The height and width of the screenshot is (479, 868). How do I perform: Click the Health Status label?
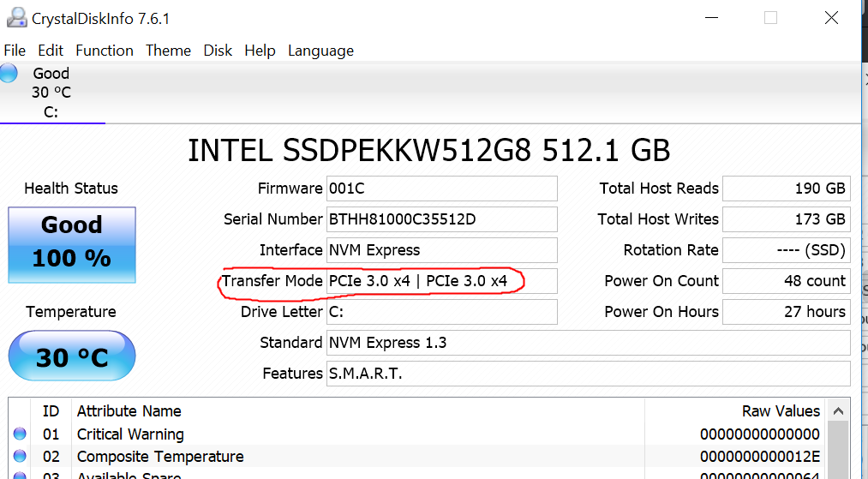pos(71,189)
